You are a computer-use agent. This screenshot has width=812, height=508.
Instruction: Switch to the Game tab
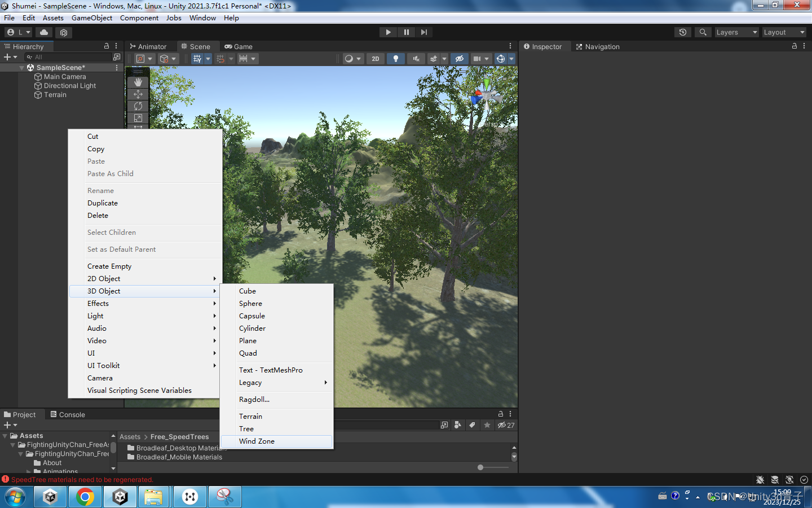239,46
